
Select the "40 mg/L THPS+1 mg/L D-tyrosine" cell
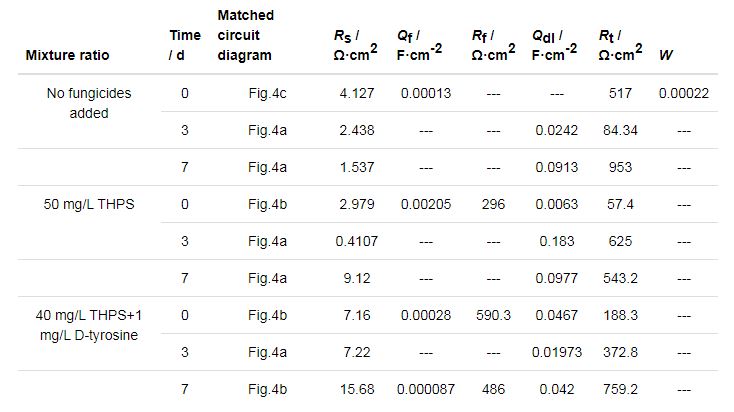(89, 324)
